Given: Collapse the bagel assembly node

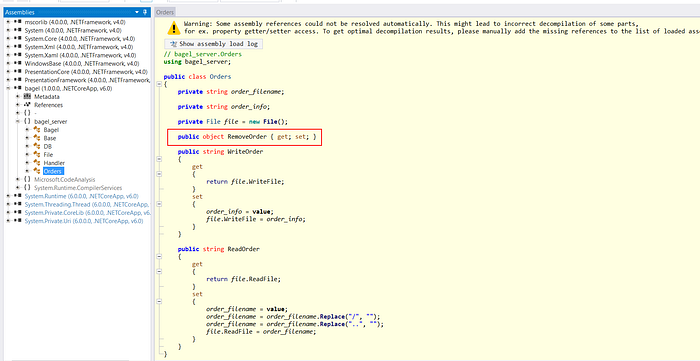Looking at the screenshot, I should (x=8, y=88).
